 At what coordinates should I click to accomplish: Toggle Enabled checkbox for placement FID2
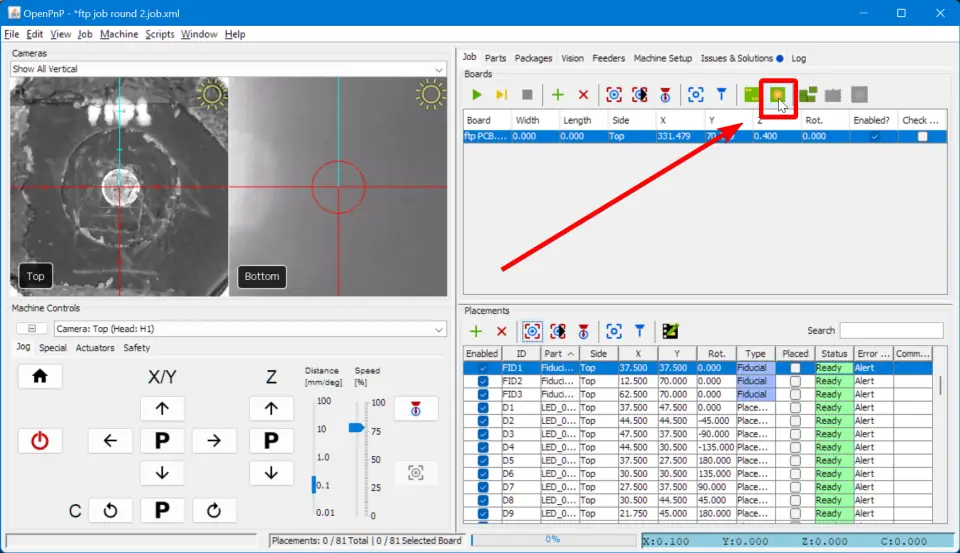pos(483,381)
